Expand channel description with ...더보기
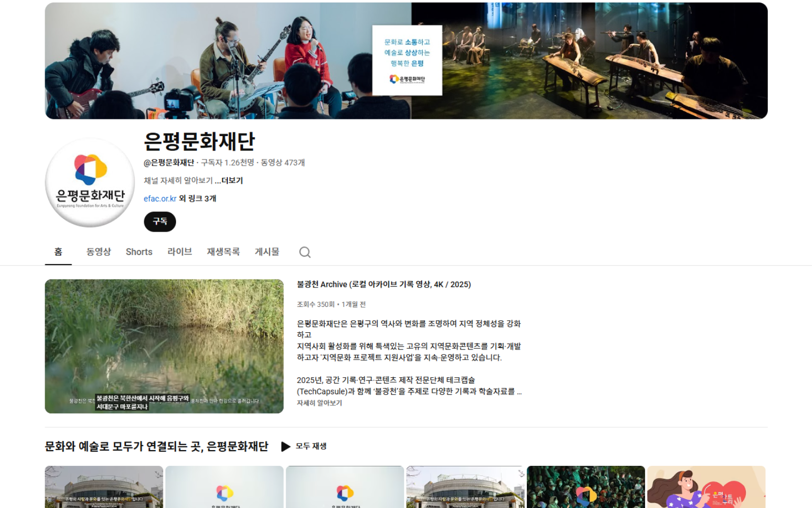Viewport: 812px width, 508px height. 229,180
